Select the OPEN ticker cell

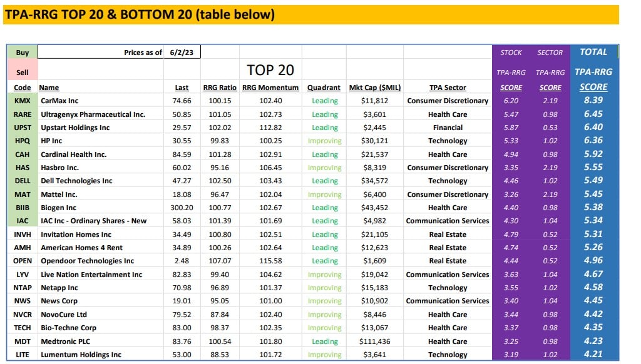(x=22, y=261)
